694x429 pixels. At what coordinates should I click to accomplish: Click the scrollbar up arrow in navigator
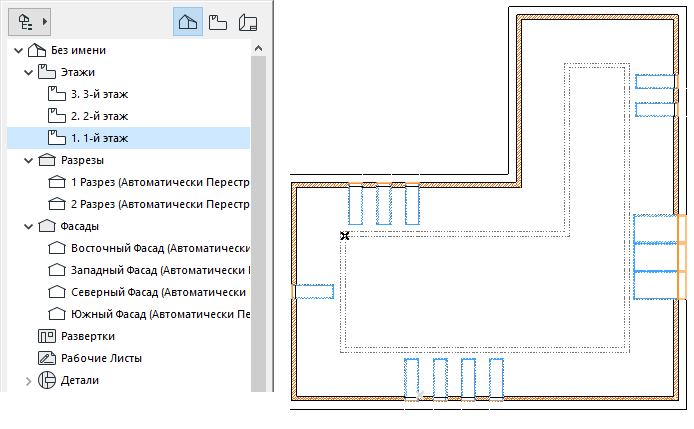(258, 48)
